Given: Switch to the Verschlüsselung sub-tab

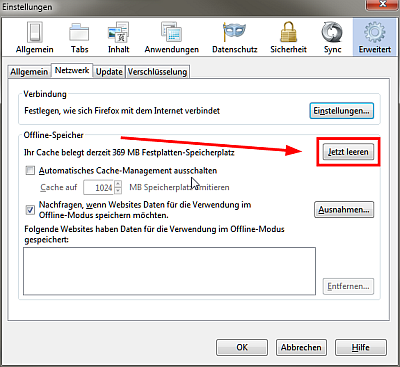Looking at the screenshot, I should click(157, 72).
